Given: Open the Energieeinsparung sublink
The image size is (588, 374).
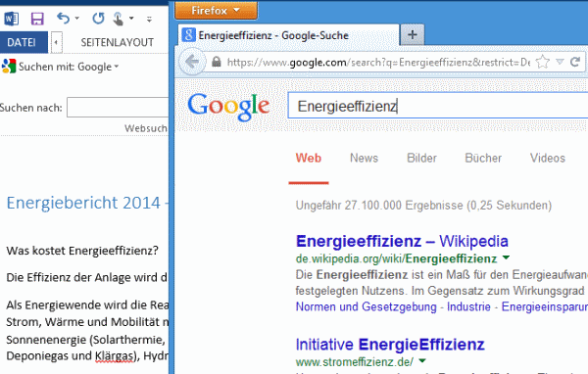Looking at the screenshot, I should [x=545, y=306].
